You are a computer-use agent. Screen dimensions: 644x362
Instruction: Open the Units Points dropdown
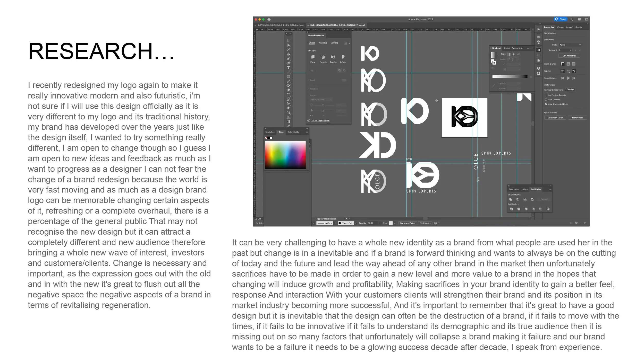[x=570, y=45]
